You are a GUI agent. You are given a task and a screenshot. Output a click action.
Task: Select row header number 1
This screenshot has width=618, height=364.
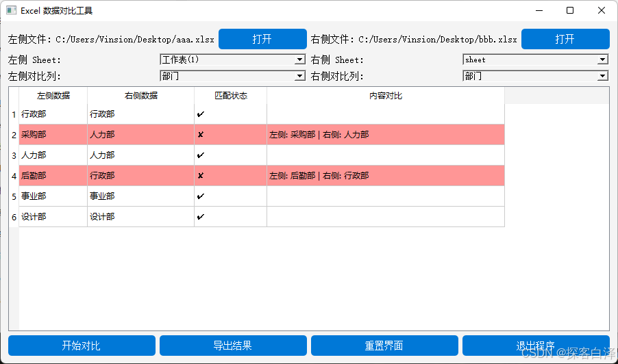(x=14, y=114)
